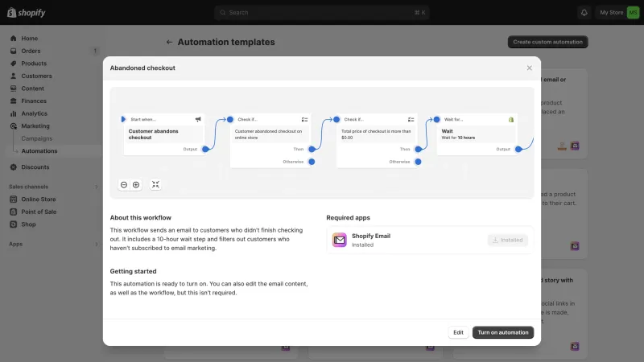Open the notifications bell
The height and width of the screenshot is (362, 644).
pos(584,12)
